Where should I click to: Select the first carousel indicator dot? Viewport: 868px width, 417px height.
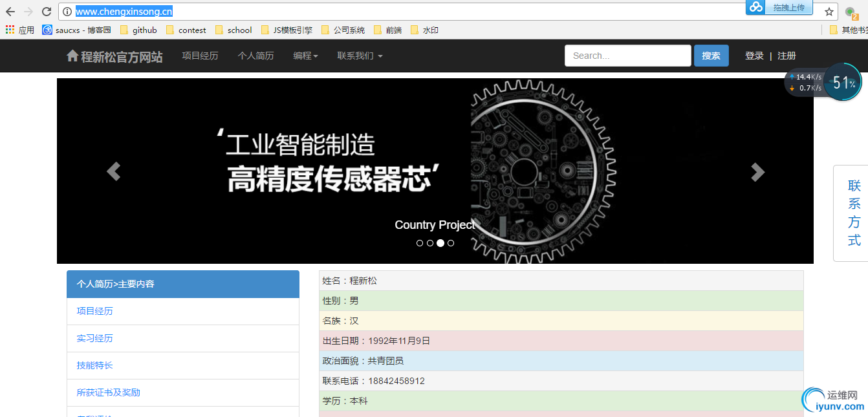tap(420, 243)
